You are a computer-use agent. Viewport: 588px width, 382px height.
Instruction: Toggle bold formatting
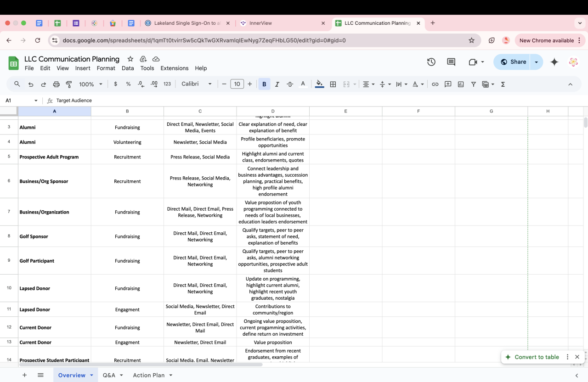[264, 84]
